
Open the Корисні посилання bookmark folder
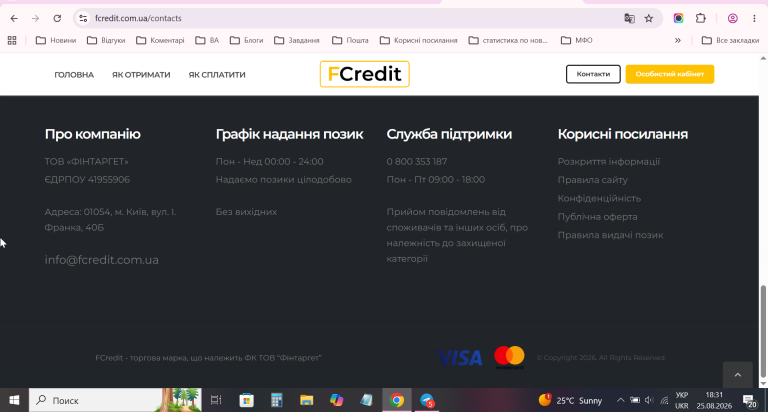[x=418, y=40]
